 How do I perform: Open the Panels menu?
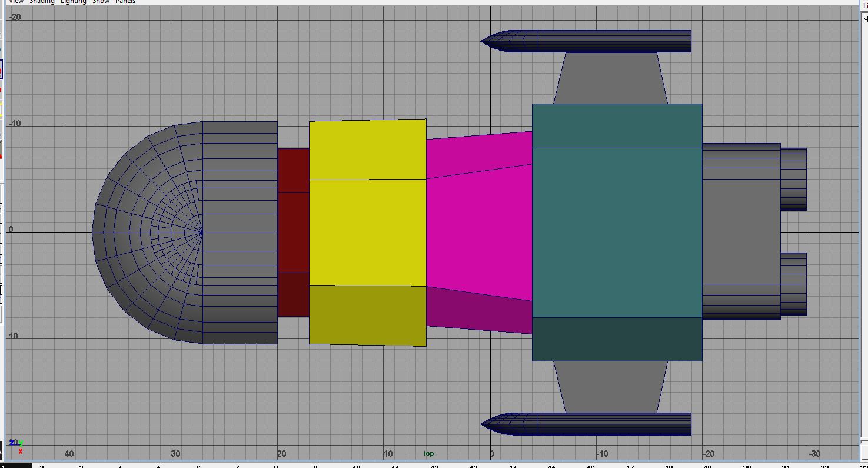pos(125,2)
